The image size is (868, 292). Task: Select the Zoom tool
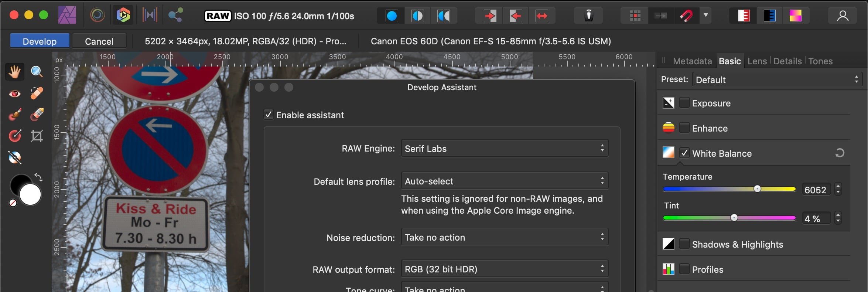(37, 72)
